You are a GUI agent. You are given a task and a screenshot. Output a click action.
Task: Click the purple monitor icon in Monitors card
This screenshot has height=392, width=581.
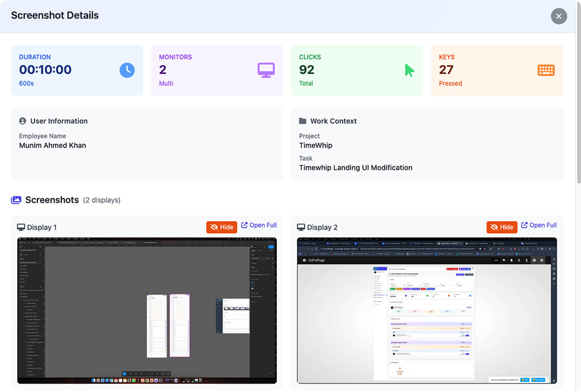266,70
